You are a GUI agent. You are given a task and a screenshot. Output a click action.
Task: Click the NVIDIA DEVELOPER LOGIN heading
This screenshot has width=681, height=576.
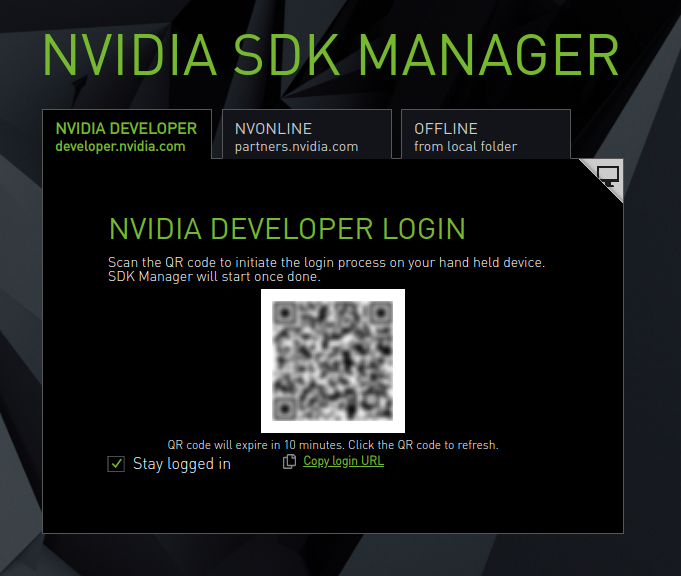(287, 228)
